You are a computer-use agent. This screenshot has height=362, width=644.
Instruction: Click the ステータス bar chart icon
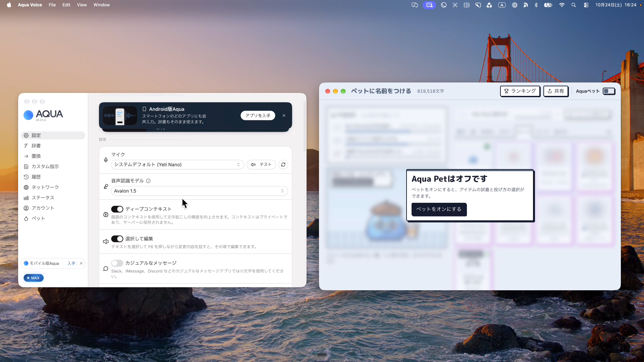(x=26, y=198)
